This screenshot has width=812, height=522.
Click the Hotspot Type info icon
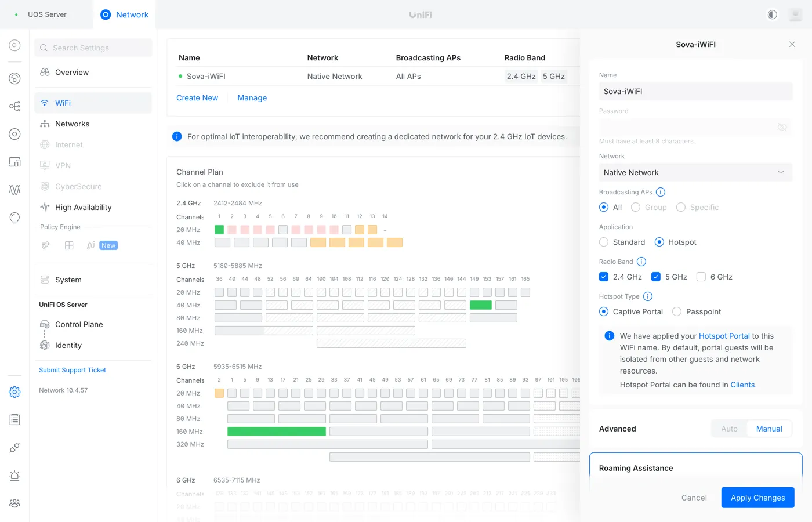(648, 296)
